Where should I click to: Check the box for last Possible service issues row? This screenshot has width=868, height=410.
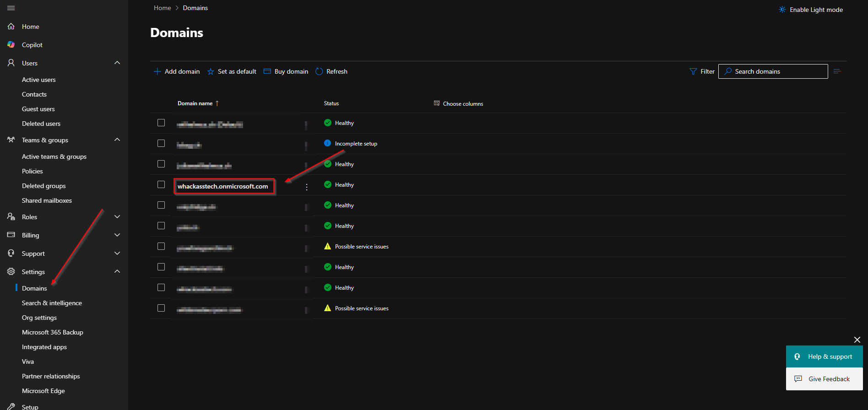tap(161, 308)
